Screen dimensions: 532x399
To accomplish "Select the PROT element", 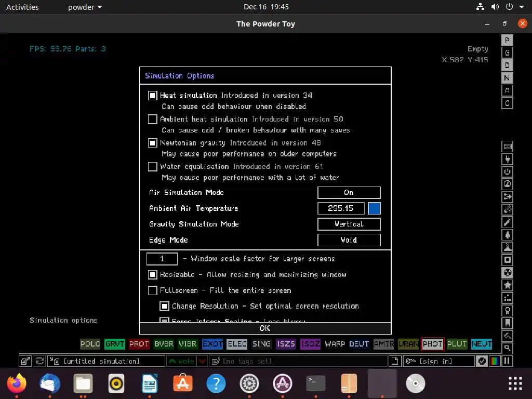I will (139, 344).
